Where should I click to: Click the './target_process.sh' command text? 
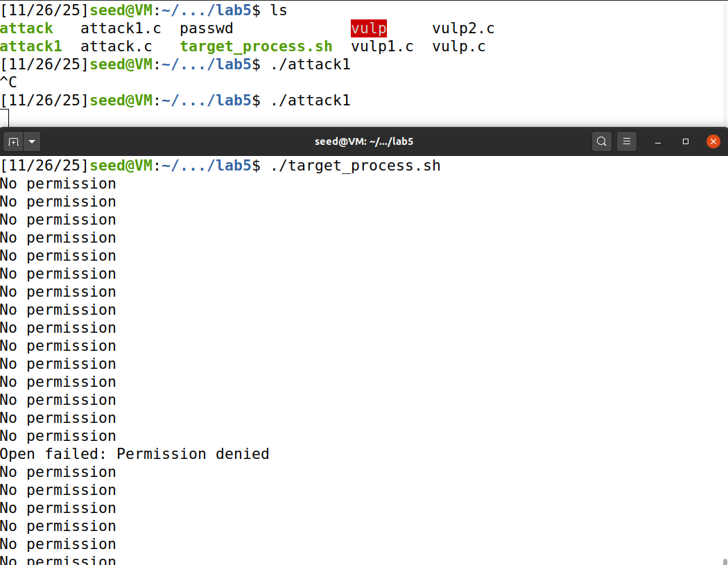[355, 166]
